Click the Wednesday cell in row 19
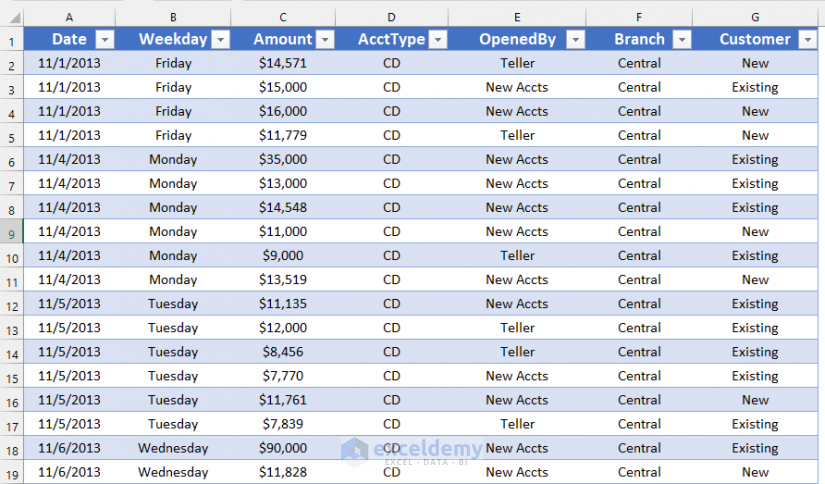The height and width of the screenshot is (484, 825). pyautogui.click(x=173, y=472)
